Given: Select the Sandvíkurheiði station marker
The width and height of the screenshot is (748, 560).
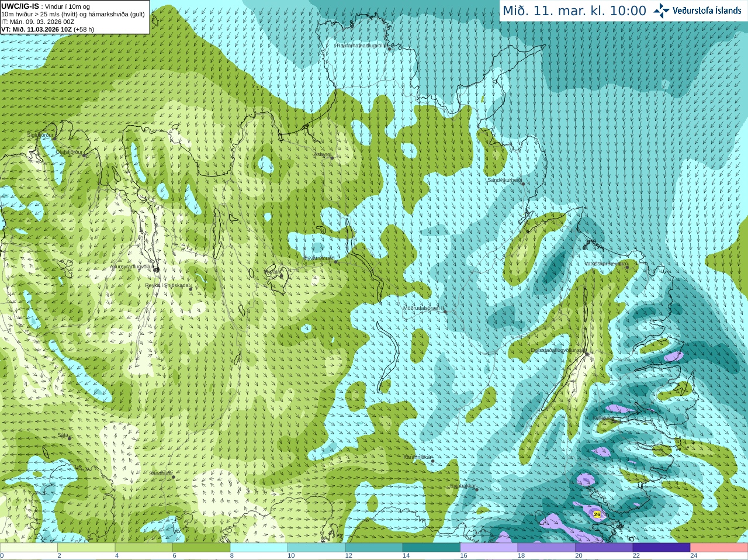Looking at the screenshot, I should 523,184.
